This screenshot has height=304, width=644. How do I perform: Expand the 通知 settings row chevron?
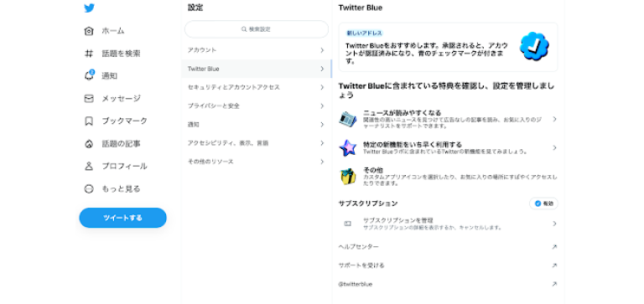[322, 124]
